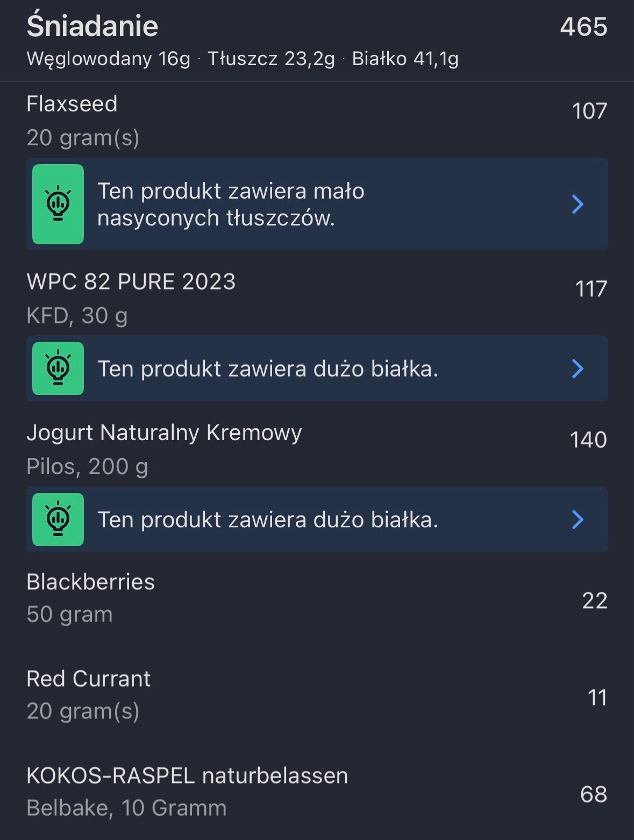Open chevron on Jogurt Naturalny protein insight
The height and width of the screenshot is (840, 634).
click(x=578, y=519)
